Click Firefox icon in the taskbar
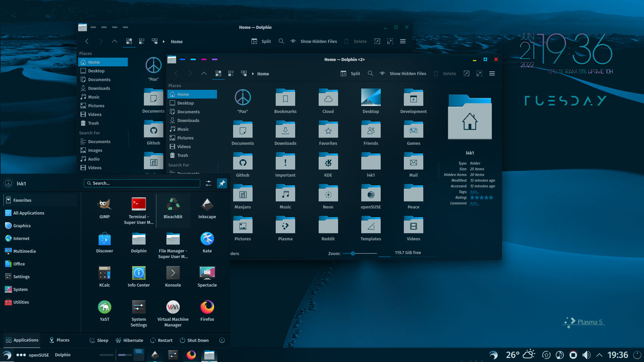This screenshot has width=644, height=362. tap(191, 355)
